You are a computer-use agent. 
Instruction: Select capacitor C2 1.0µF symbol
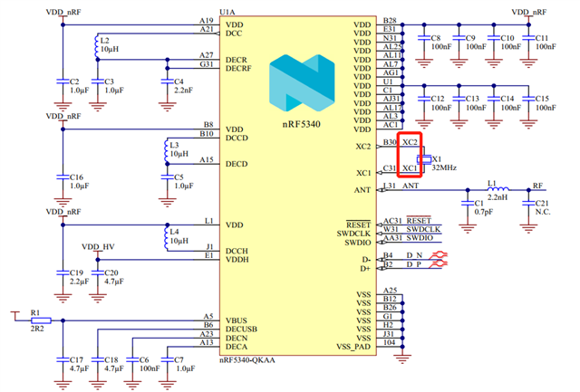(63, 81)
